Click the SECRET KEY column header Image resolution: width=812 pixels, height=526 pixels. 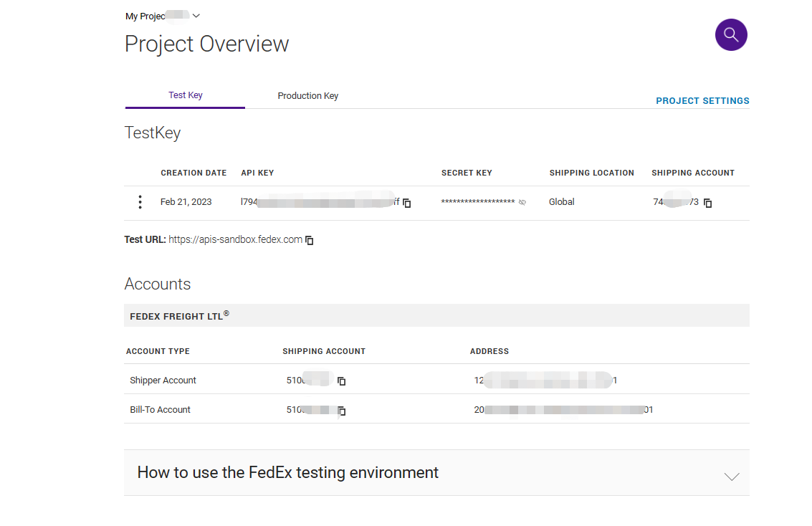[x=467, y=173]
